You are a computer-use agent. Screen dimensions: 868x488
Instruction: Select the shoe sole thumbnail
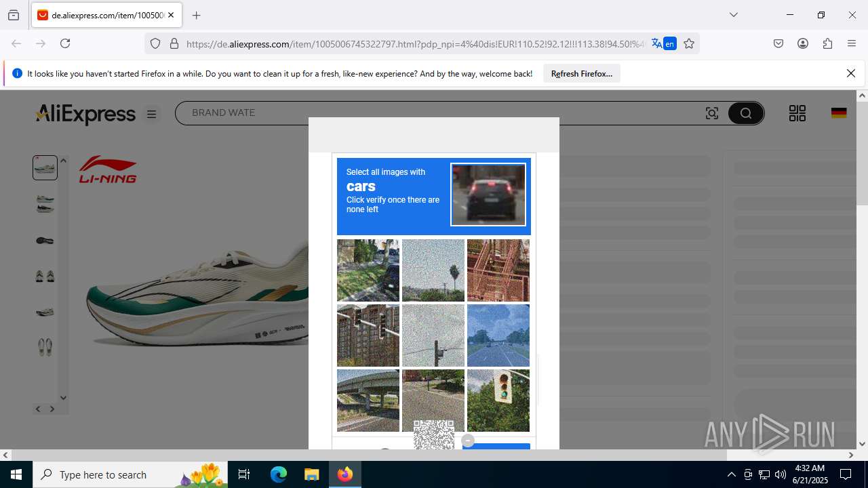pyautogui.click(x=45, y=240)
